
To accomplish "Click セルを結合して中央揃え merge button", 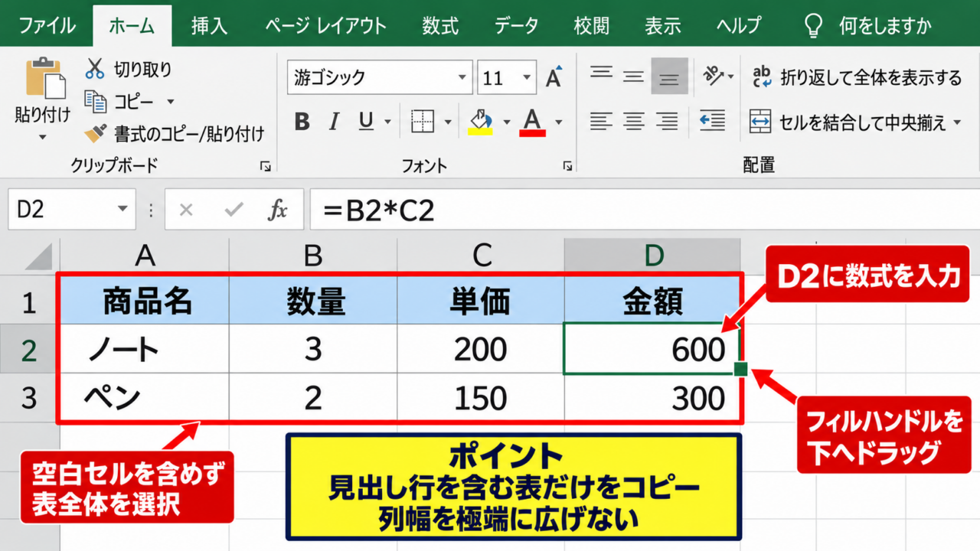I will coord(848,122).
